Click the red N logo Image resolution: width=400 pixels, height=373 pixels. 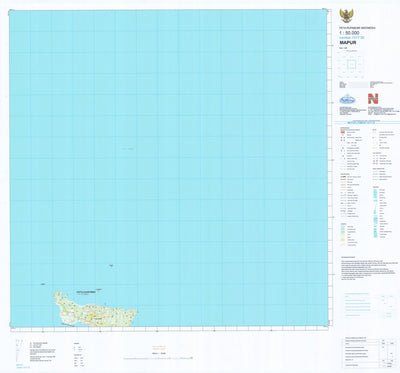[x=373, y=99]
